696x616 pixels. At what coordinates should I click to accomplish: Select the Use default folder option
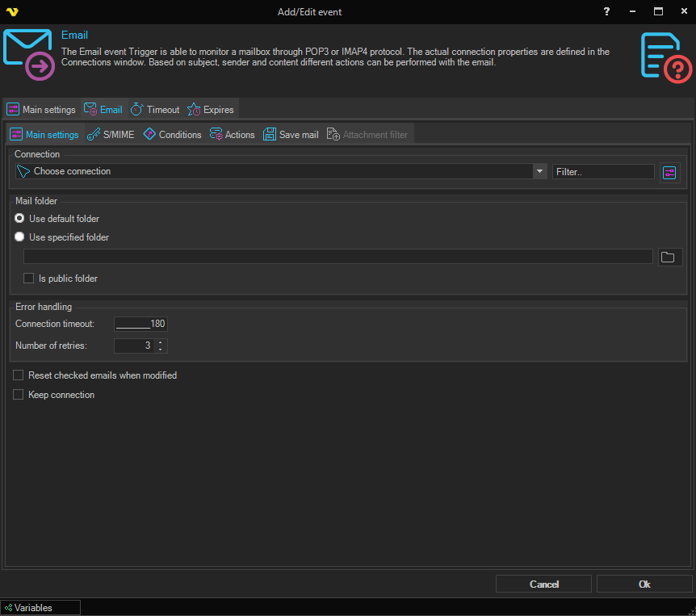[19, 219]
